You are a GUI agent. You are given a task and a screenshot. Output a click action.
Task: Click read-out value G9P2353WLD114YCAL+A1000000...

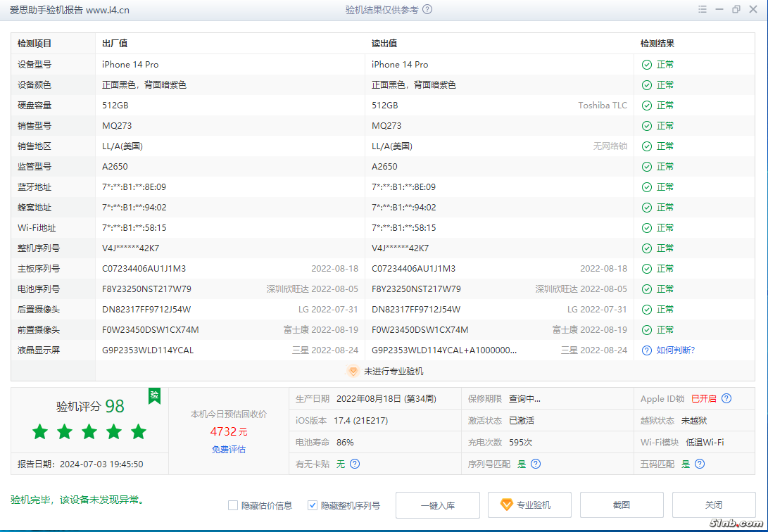point(444,350)
